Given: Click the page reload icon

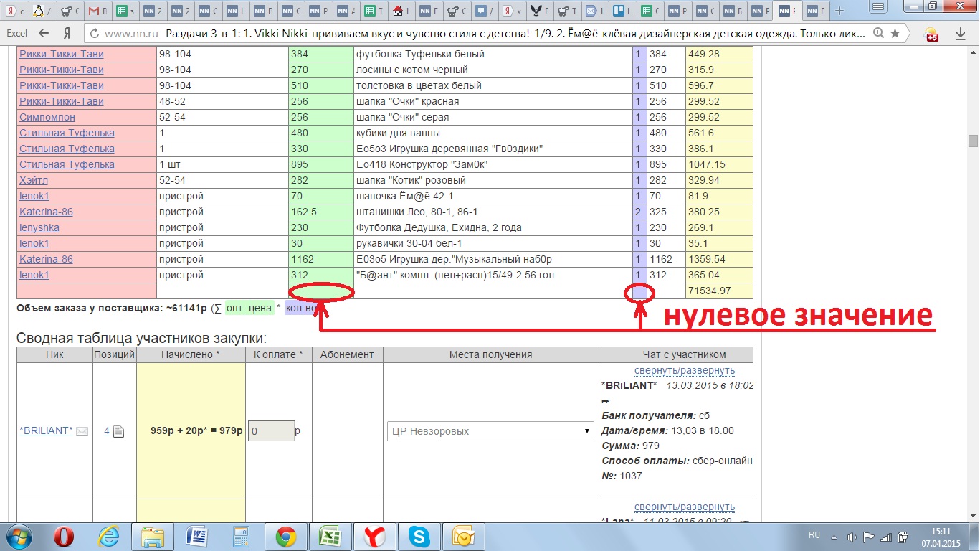Looking at the screenshot, I should pyautogui.click(x=94, y=33).
